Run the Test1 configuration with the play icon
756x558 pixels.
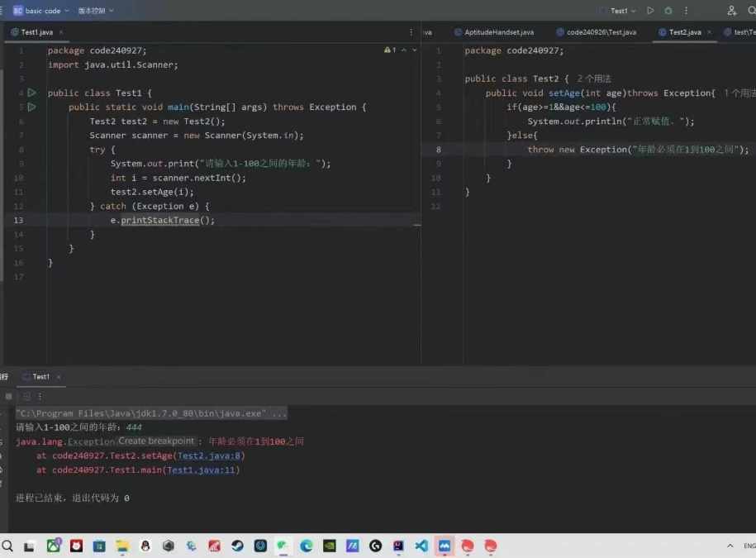650,10
